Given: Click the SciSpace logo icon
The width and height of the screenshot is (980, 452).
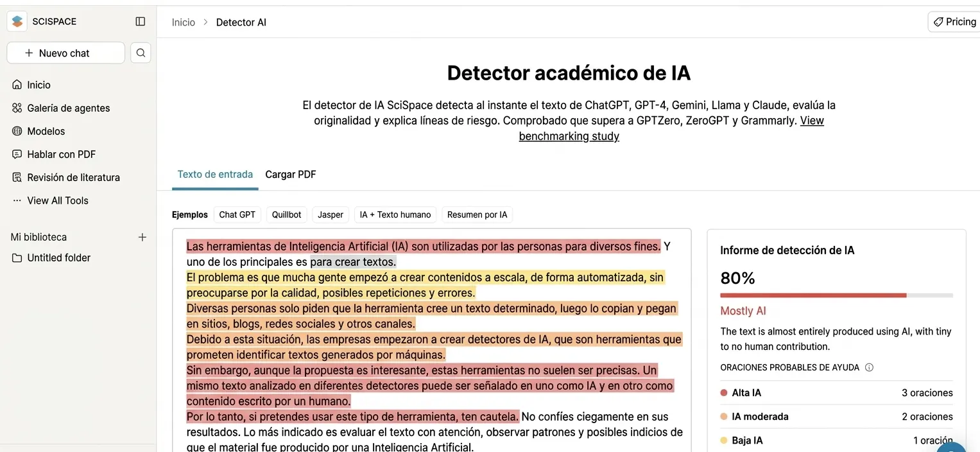Looking at the screenshot, I should pyautogui.click(x=17, y=21).
